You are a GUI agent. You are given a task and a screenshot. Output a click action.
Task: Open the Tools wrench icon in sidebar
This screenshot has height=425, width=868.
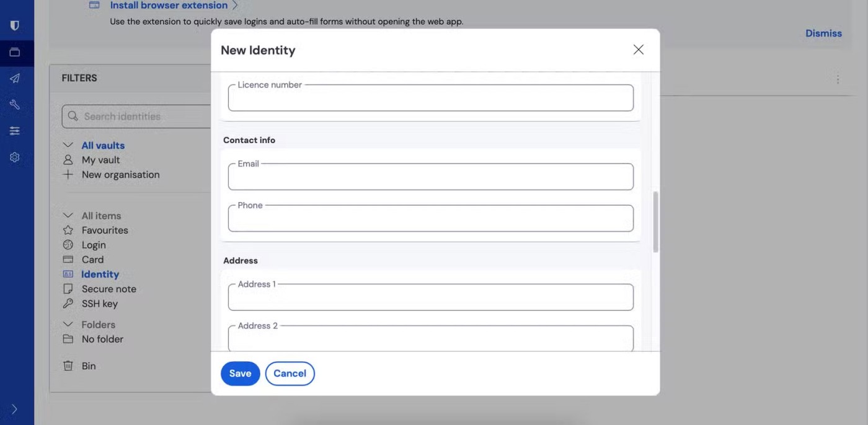tap(14, 105)
